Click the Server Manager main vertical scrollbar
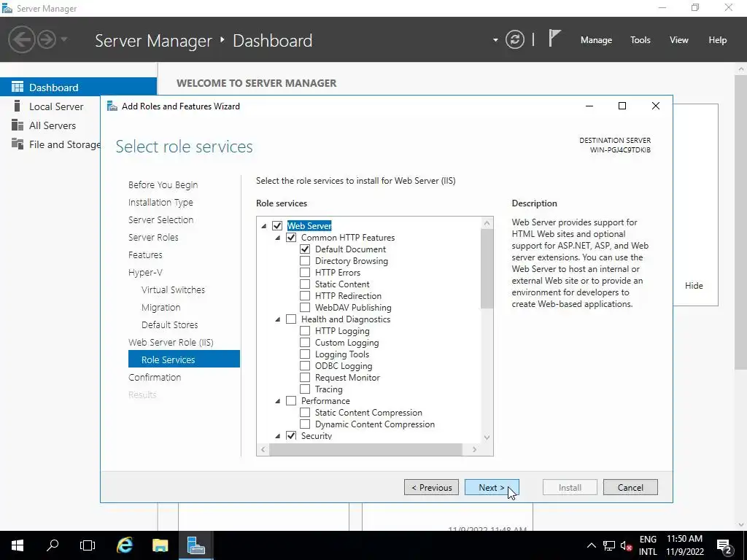 [x=741, y=222]
